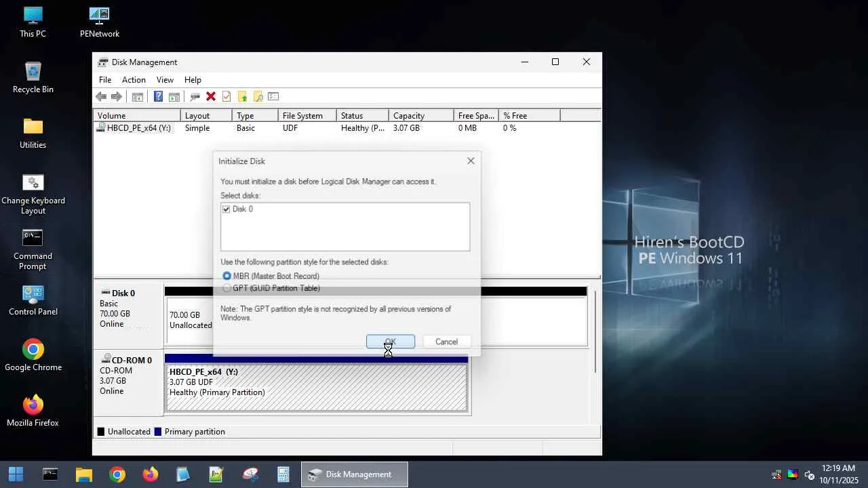Select the Command Prompt desktop icon
Image resolution: width=868 pixels, height=488 pixels.
point(33,249)
